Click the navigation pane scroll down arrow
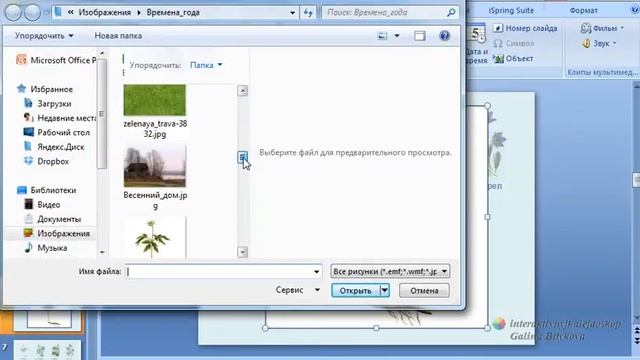Screen dimensions: 640x360 (102, 253)
